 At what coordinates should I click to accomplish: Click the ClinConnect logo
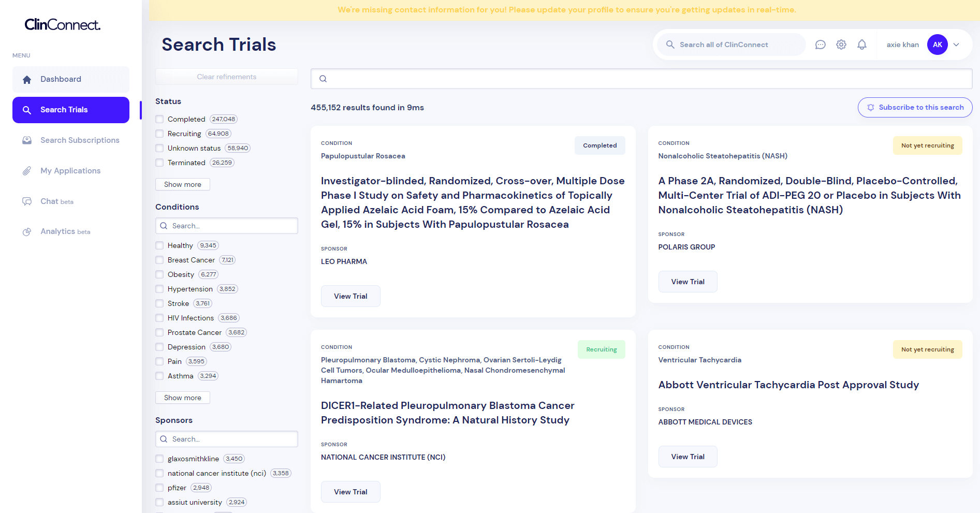tap(63, 25)
